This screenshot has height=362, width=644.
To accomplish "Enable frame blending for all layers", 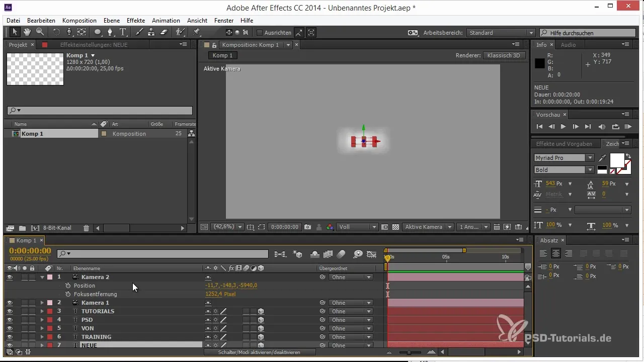I will (328, 254).
